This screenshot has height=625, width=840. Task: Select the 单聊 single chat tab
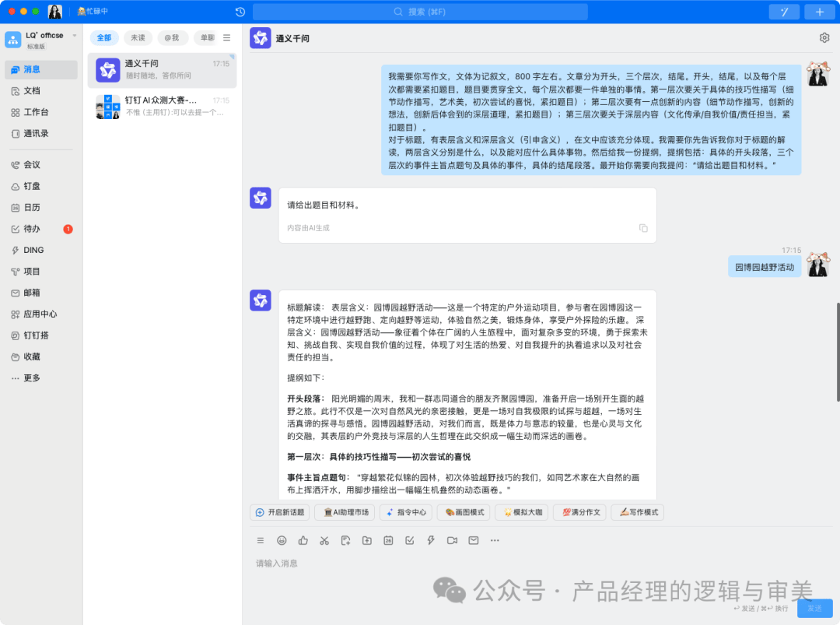207,37
